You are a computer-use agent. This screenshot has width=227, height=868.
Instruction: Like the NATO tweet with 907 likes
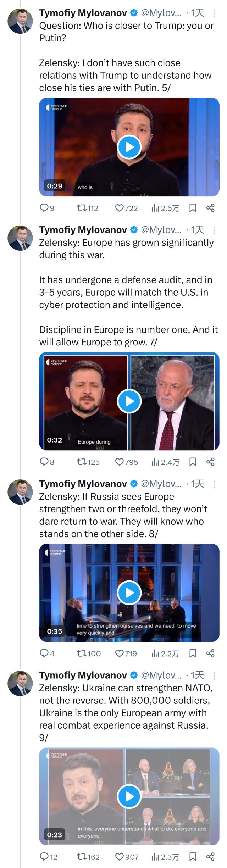[120, 857]
